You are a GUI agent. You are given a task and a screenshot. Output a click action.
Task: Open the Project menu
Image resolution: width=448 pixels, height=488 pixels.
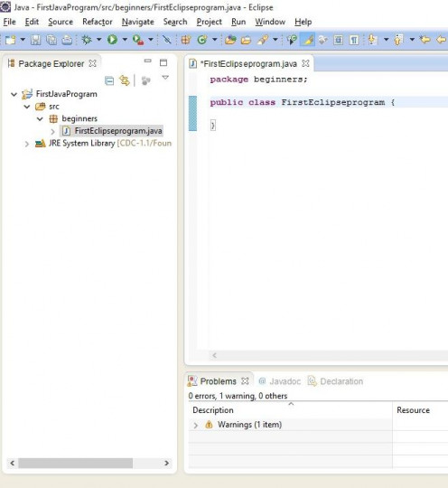pos(209,22)
